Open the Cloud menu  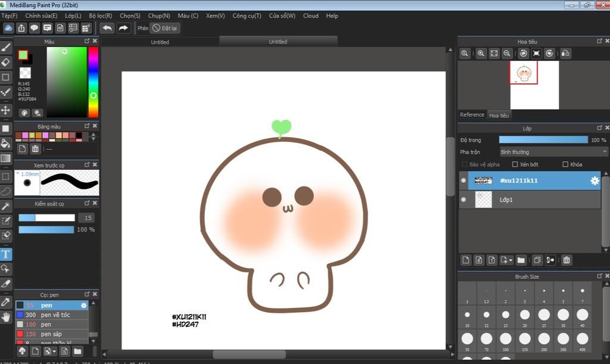(311, 16)
